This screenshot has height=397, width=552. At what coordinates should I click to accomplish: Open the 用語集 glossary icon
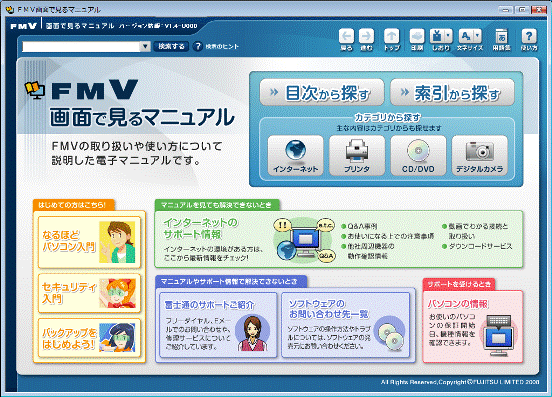501,37
